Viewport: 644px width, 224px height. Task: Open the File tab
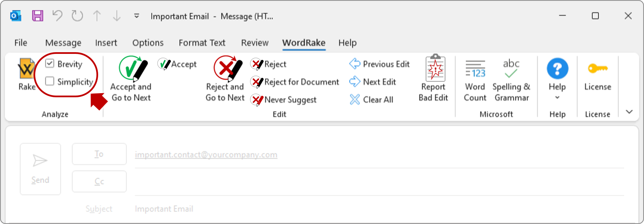[21, 43]
